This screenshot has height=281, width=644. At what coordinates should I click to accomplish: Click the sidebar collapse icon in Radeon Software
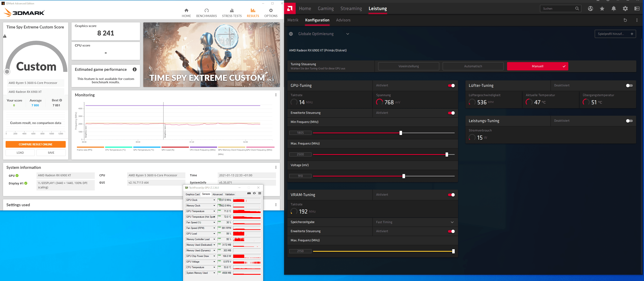pos(637,9)
